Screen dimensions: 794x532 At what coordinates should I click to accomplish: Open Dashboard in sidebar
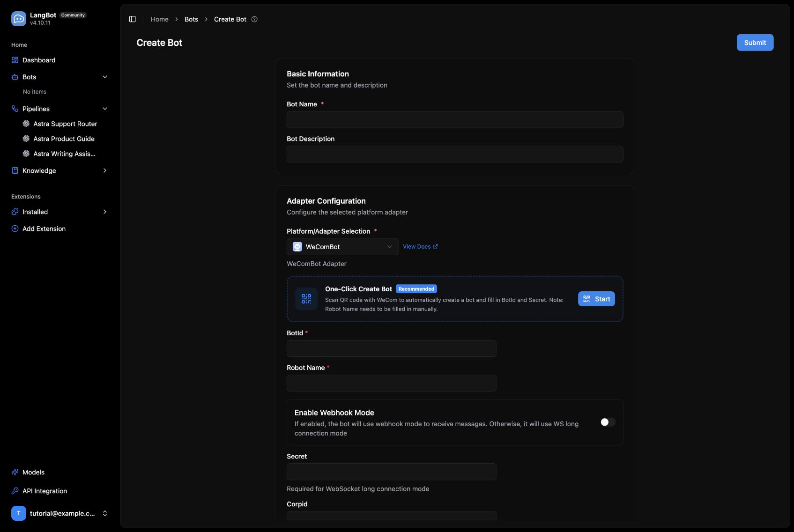[60, 60]
